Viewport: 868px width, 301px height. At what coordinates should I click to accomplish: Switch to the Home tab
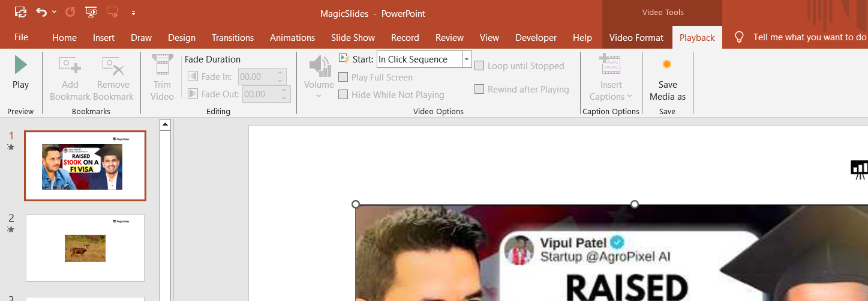(64, 37)
